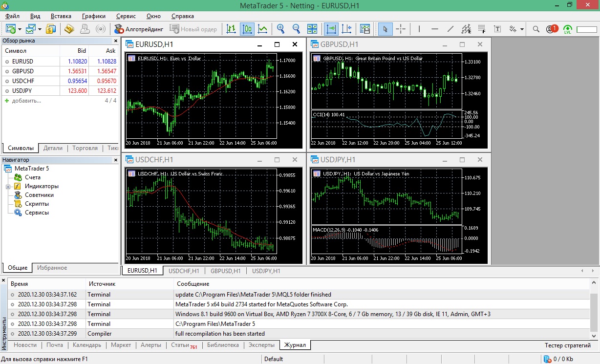
Task: Pick the equidistant channel tool
Action: [x=466, y=29]
